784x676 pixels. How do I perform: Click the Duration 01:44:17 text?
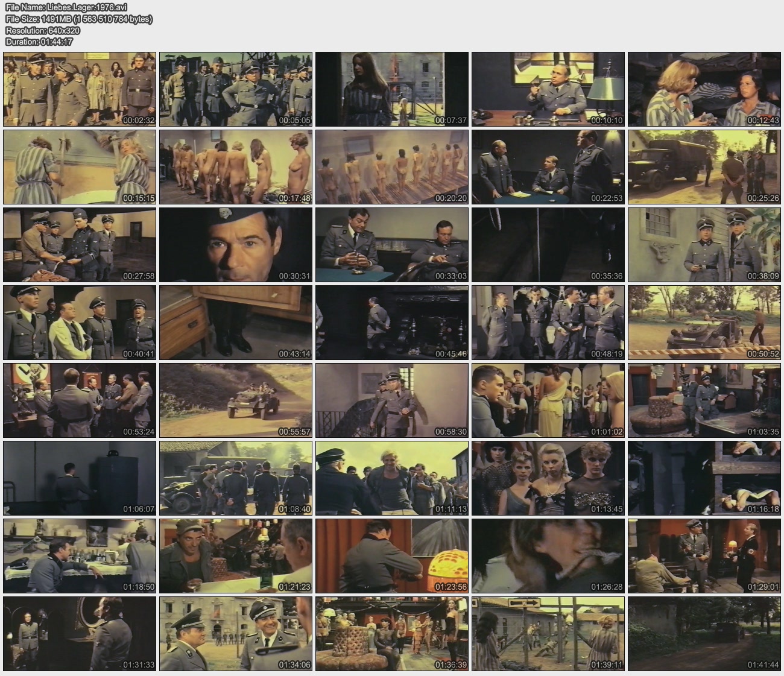(x=39, y=42)
